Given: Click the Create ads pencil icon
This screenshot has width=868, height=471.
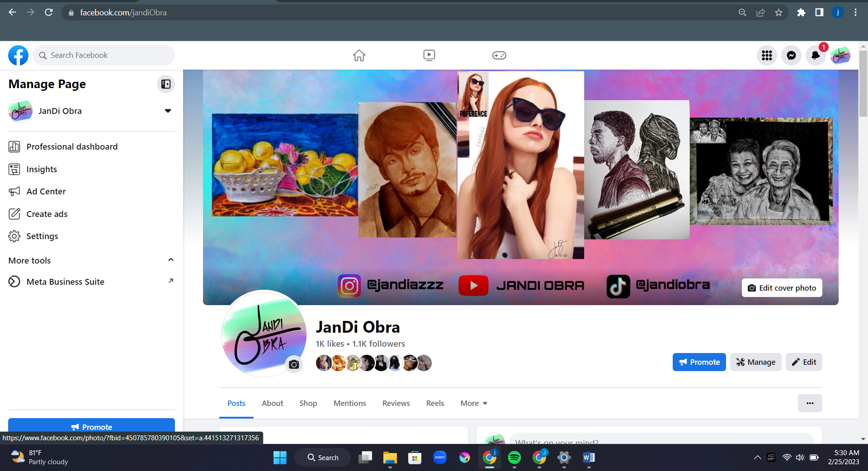Looking at the screenshot, I should coord(14,214).
